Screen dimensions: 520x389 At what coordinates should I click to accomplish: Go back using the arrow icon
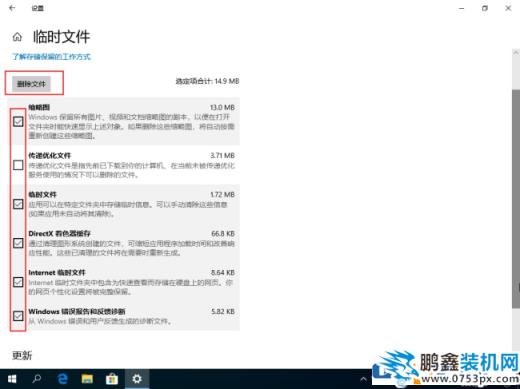[12, 8]
